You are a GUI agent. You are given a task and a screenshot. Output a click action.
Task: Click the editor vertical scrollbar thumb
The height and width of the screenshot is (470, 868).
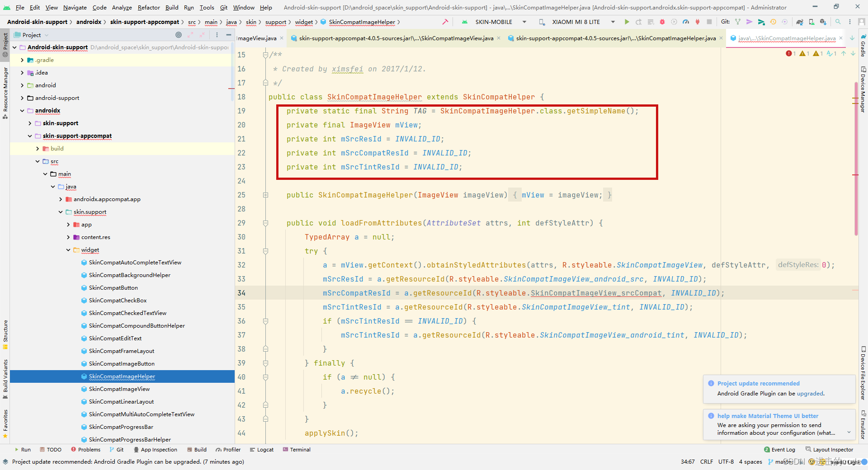coord(856,158)
